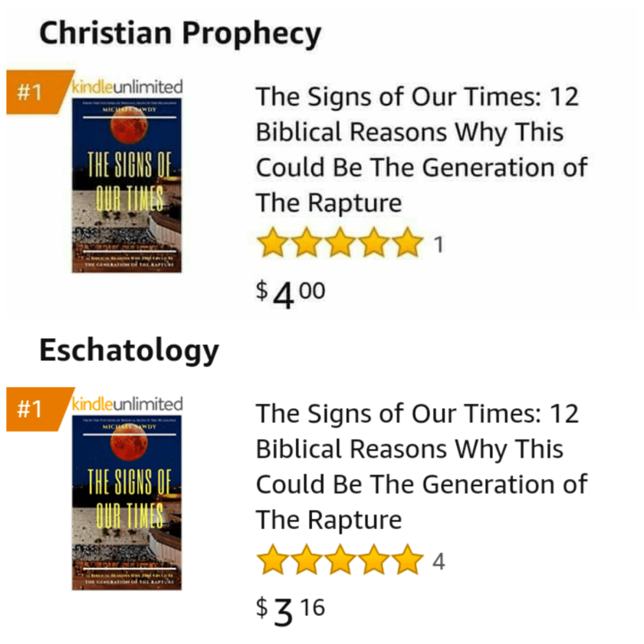Click last star of the Eschatology rating
The width and height of the screenshot is (644, 644).
(x=406, y=560)
